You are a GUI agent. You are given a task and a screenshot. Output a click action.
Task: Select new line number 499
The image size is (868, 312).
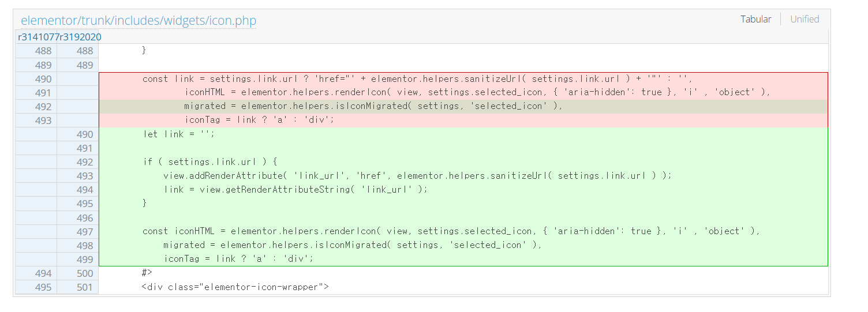(x=78, y=260)
